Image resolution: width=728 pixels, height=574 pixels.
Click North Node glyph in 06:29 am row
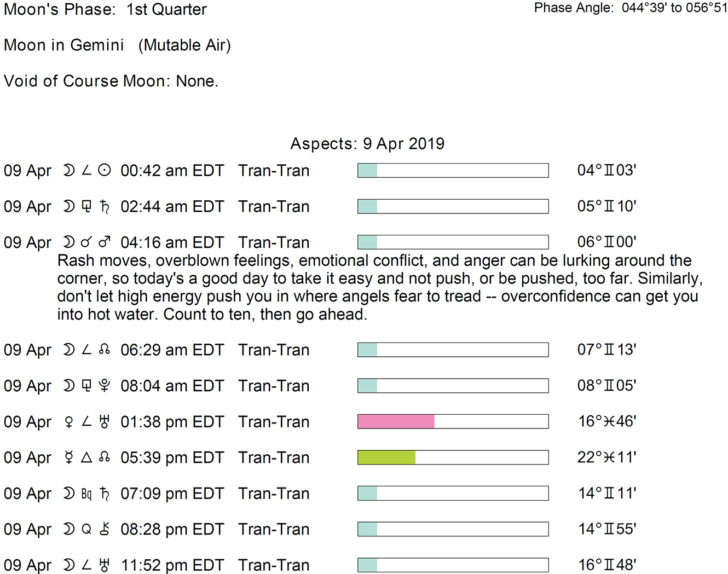105,350
